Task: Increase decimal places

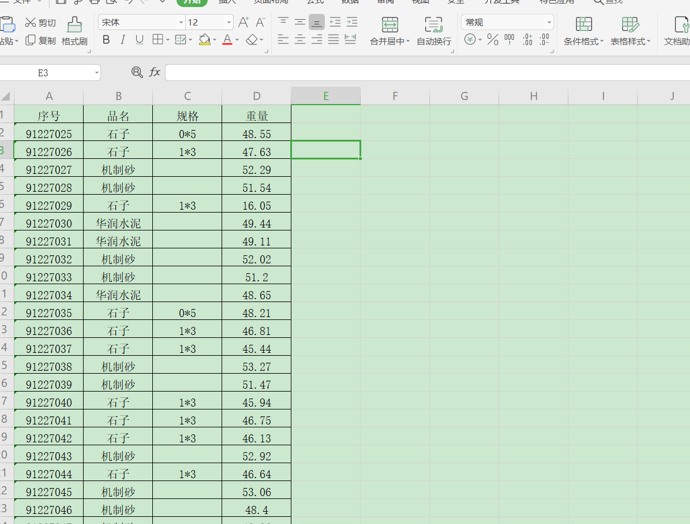Action: pyautogui.click(x=527, y=40)
